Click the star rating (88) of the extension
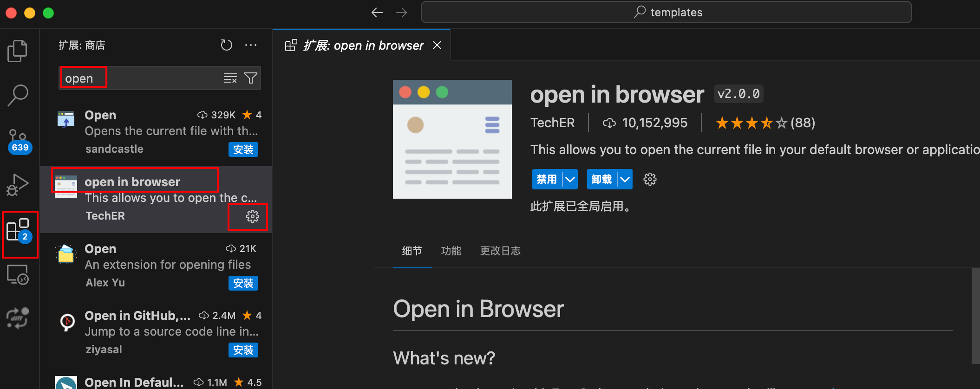Viewport: 980px width, 389px height. point(765,123)
